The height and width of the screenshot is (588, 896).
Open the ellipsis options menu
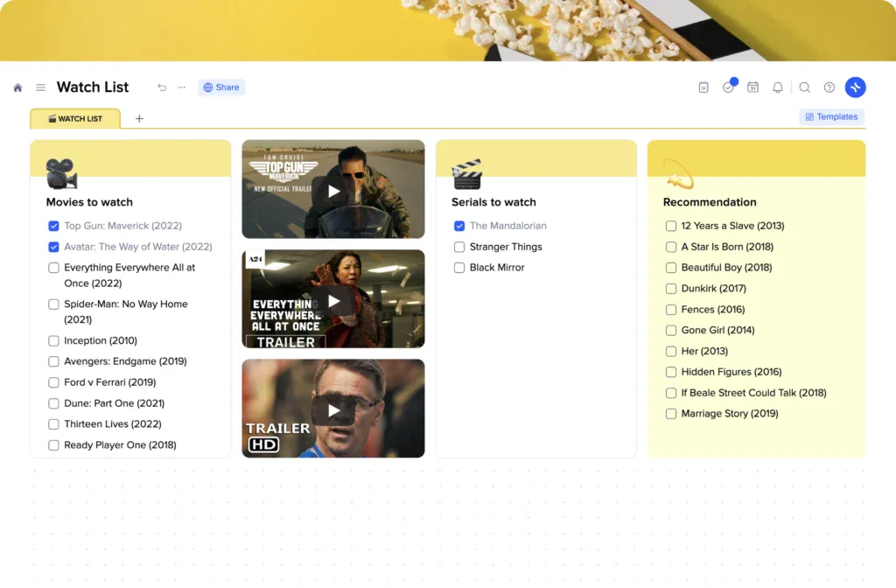click(182, 87)
